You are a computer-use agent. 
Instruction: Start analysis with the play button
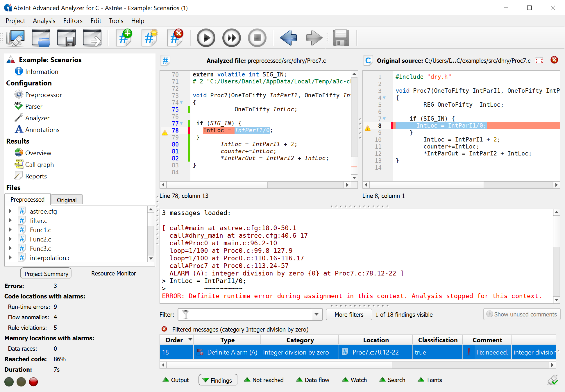tap(206, 38)
